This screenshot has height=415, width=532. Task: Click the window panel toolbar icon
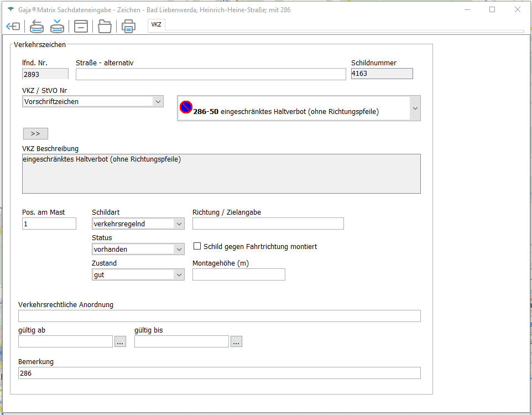81,26
